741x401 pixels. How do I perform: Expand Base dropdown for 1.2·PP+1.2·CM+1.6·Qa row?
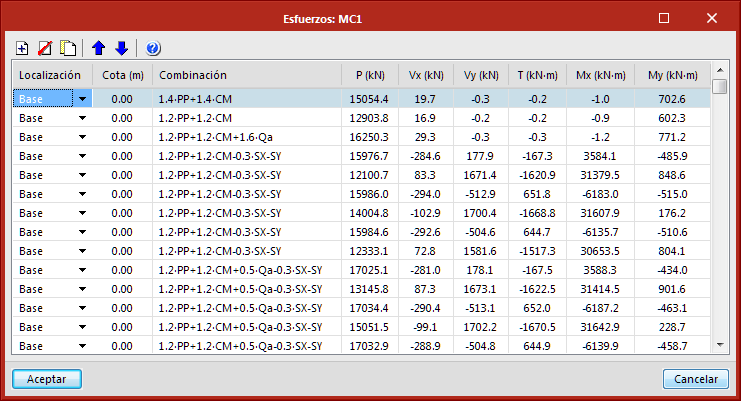(x=81, y=137)
